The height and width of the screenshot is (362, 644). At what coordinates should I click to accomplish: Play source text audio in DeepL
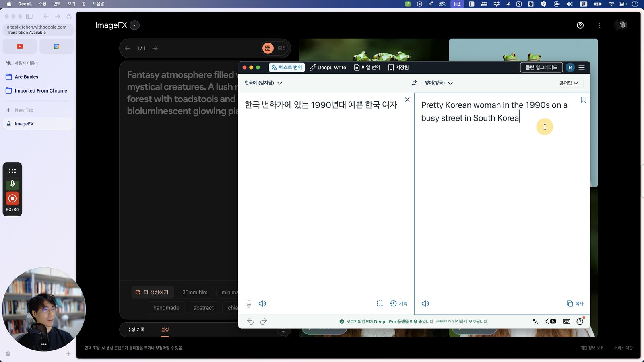262,304
